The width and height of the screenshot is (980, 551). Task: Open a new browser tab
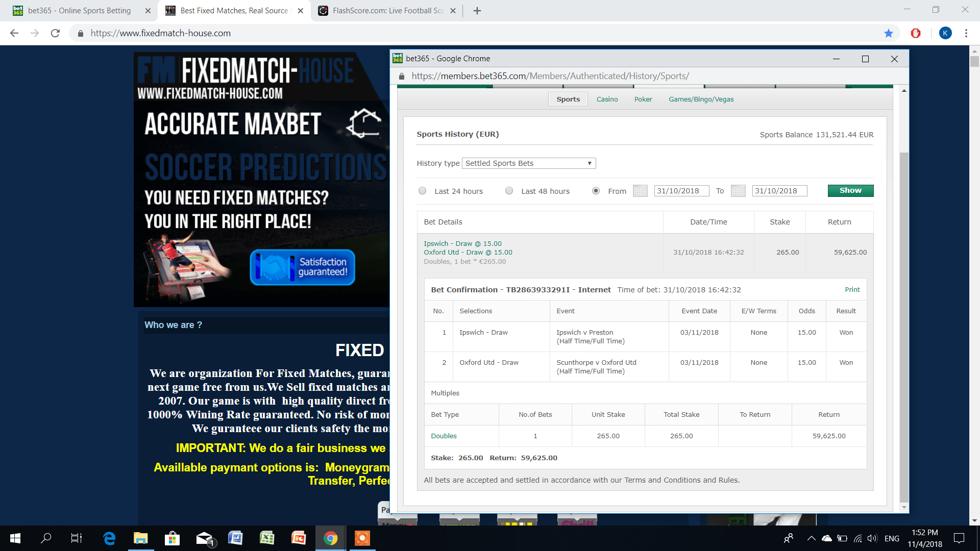pos(477,11)
